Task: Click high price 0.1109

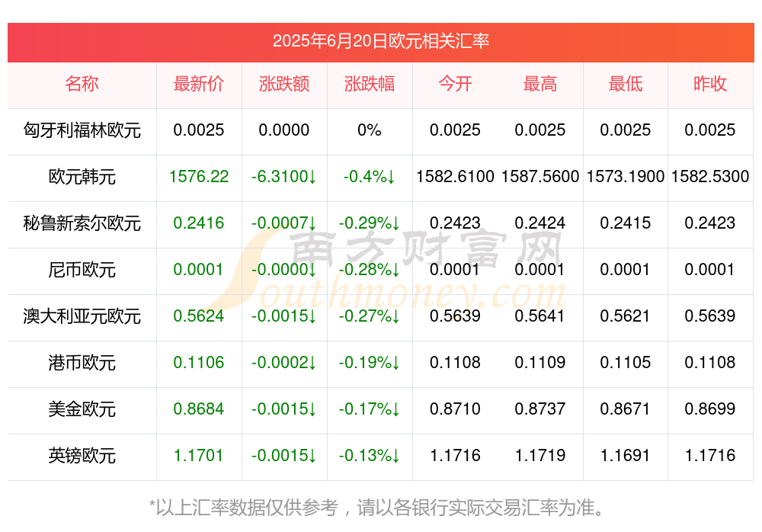Action: pos(540,363)
